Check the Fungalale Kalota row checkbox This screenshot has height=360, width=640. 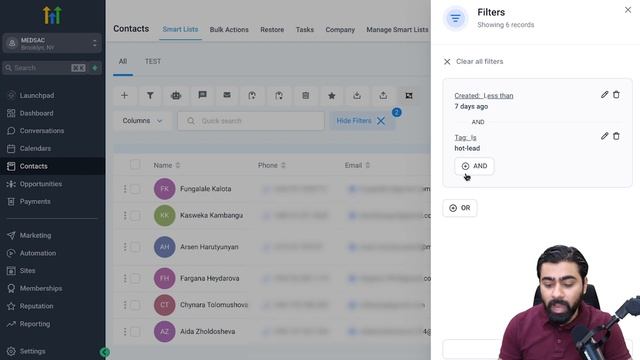click(x=135, y=189)
